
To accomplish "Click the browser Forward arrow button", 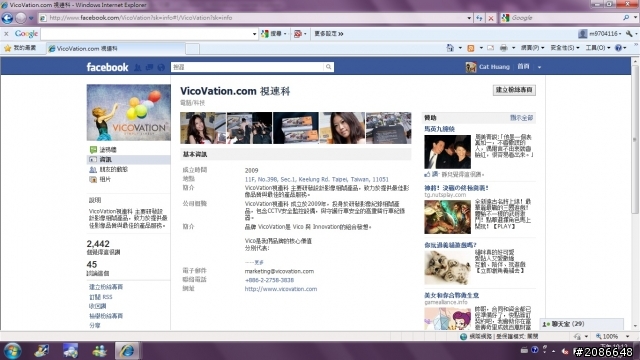I will [x=20, y=18].
